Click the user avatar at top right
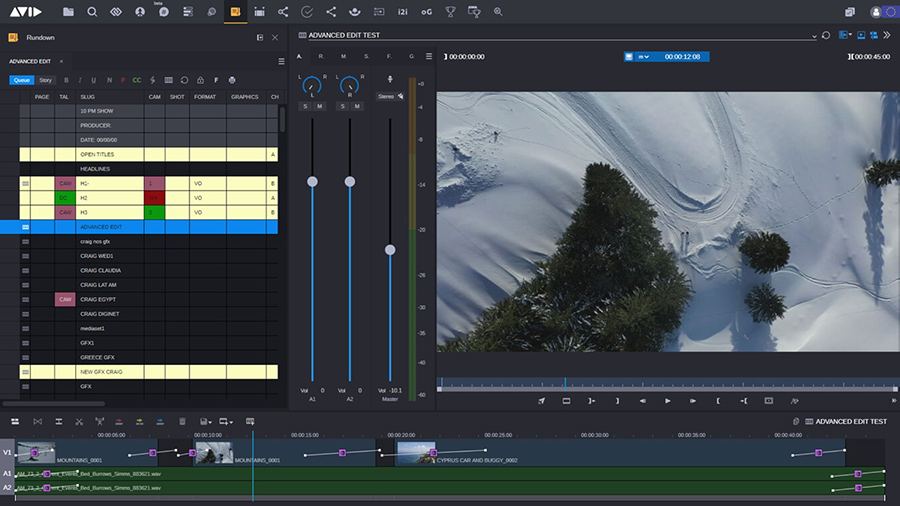The width and height of the screenshot is (900, 506). click(876, 12)
